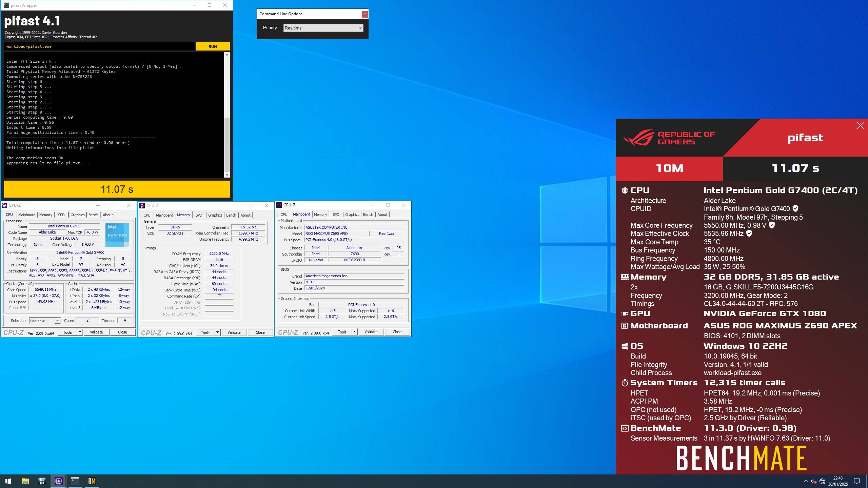Click Close button in first CPU-Z window

122,332
